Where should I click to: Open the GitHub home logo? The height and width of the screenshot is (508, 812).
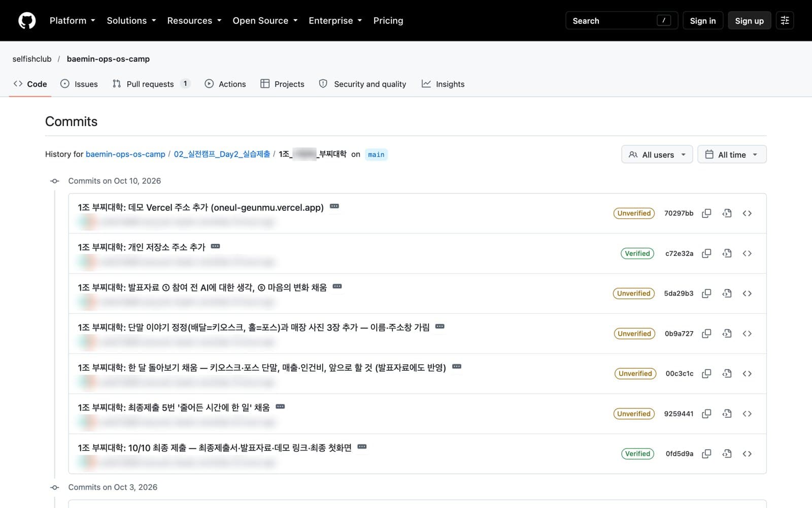pyautogui.click(x=27, y=21)
